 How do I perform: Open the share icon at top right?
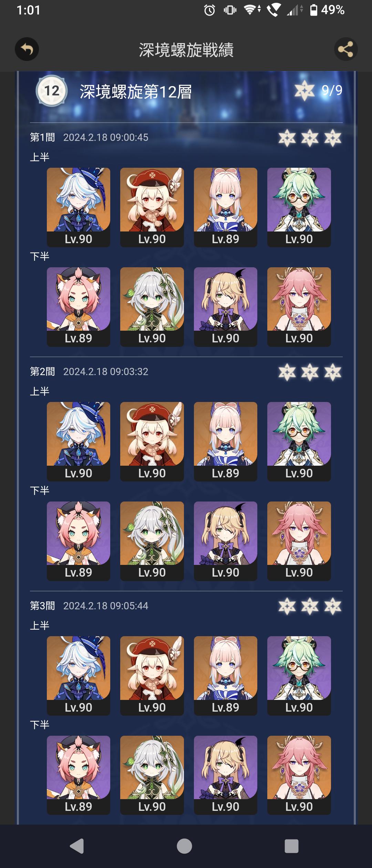point(345,49)
